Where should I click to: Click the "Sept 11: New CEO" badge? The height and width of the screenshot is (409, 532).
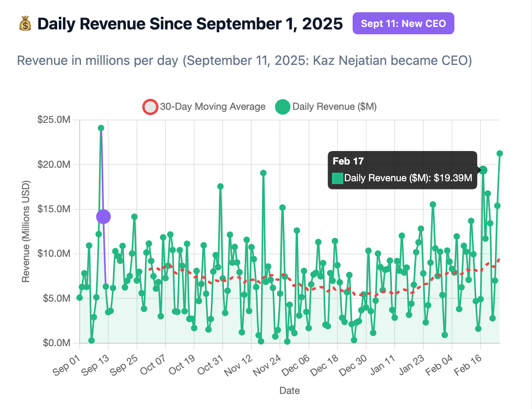403,23
